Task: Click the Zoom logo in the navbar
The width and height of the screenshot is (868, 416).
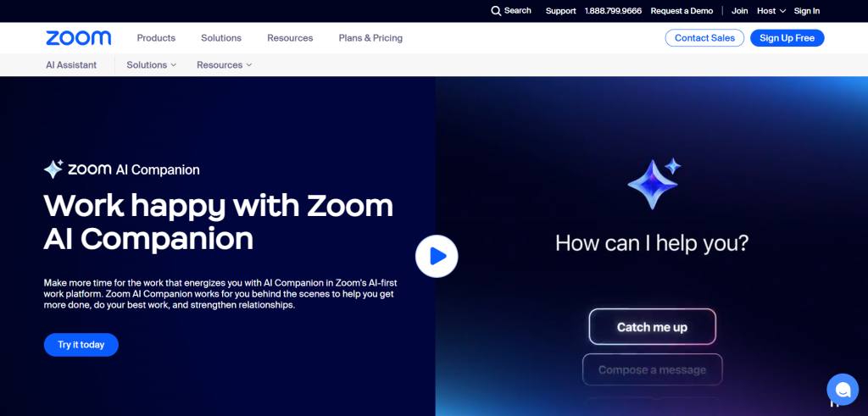Action: [x=79, y=38]
